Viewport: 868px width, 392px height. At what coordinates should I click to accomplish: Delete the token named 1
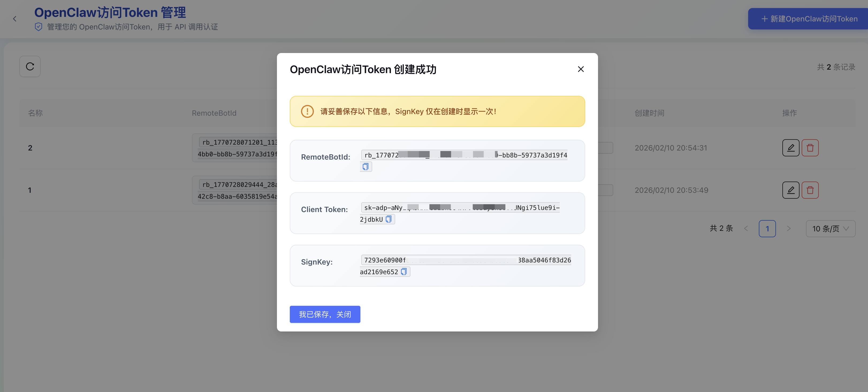click(810, 190)
